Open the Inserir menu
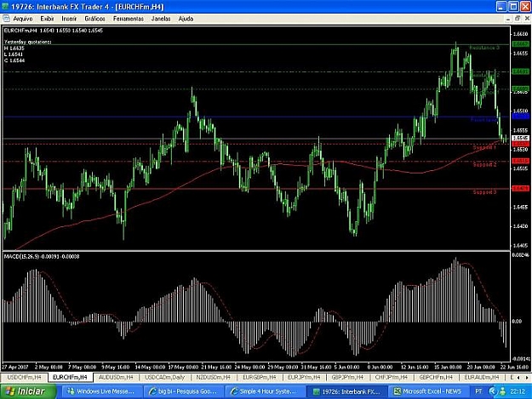This screenshot has width=532, height=399. click(x=69, y=19)
